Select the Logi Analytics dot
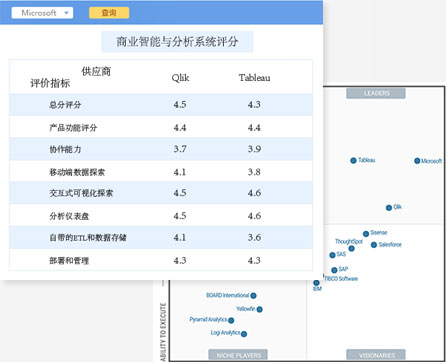 click(x=244, y=334)
